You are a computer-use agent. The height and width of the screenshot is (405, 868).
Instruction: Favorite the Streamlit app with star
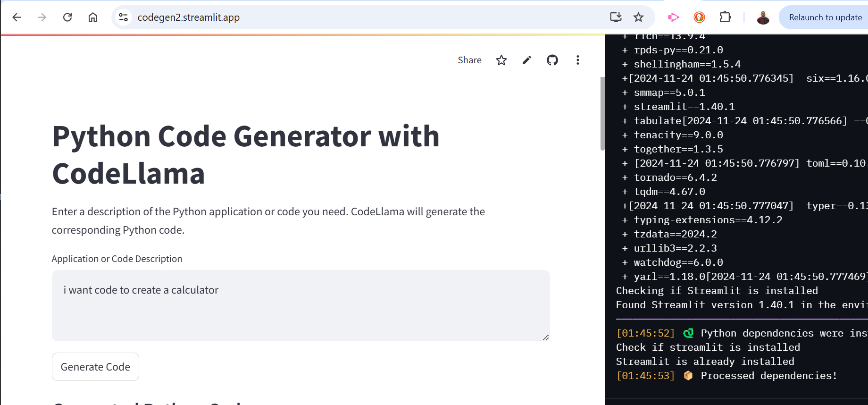501,60
